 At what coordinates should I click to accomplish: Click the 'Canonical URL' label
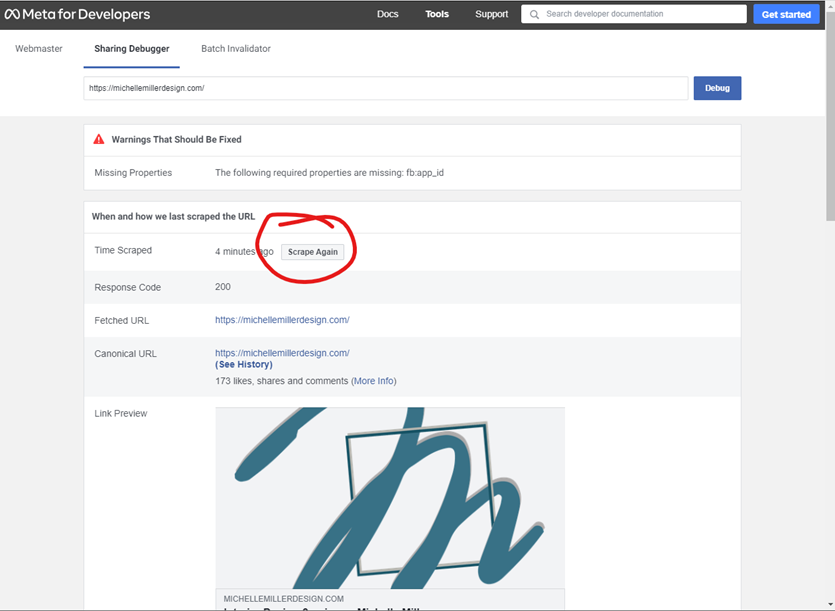[126, 354]
